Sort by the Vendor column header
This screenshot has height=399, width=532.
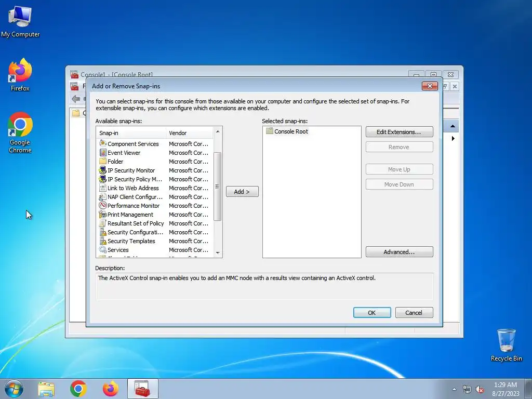(x=190, y=133)
